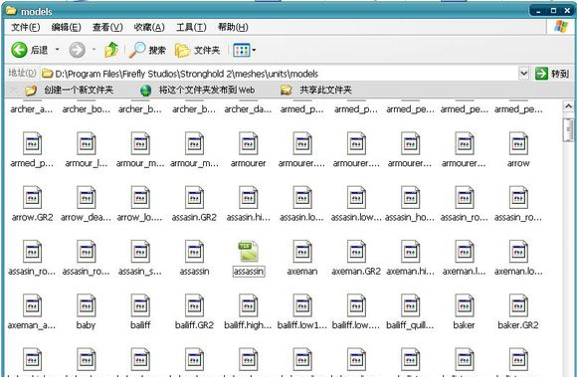Click 将这个文件夹发布到 Web link
This screenshot has width=577, height=392.
207,90
